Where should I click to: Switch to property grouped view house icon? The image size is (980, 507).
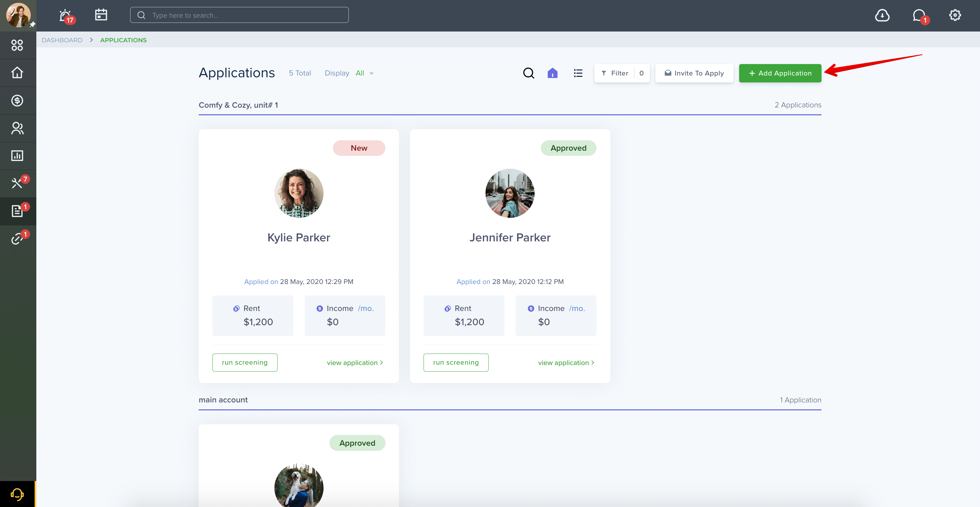tap(552, 73)
